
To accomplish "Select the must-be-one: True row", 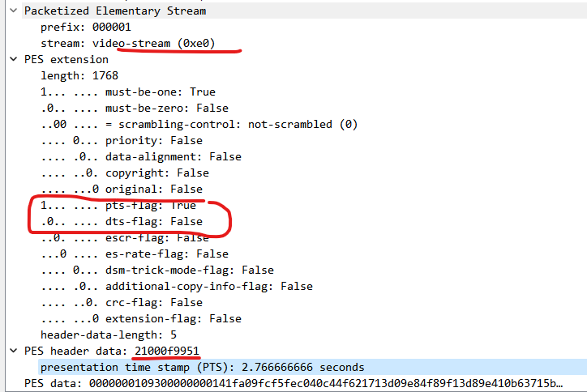I will pos(128,92).
